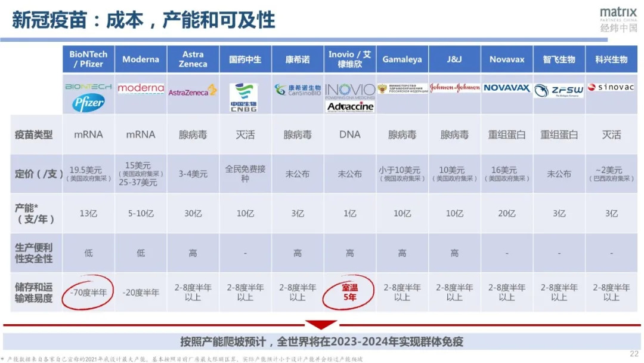This screenshot has height=363, width=644.
Task: Click the 19.5美元 price cell
Action: click(x=88, y=174)
